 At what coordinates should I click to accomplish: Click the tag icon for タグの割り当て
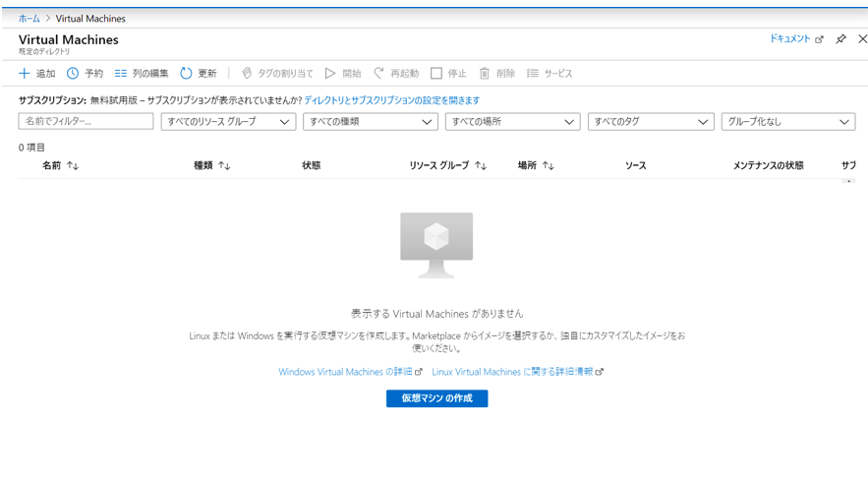tap(247, 73)
